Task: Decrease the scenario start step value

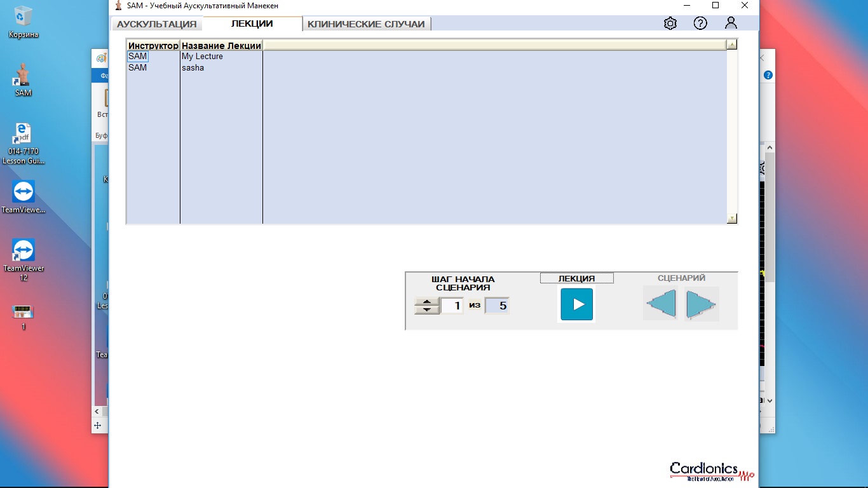Action: [426, 309]
